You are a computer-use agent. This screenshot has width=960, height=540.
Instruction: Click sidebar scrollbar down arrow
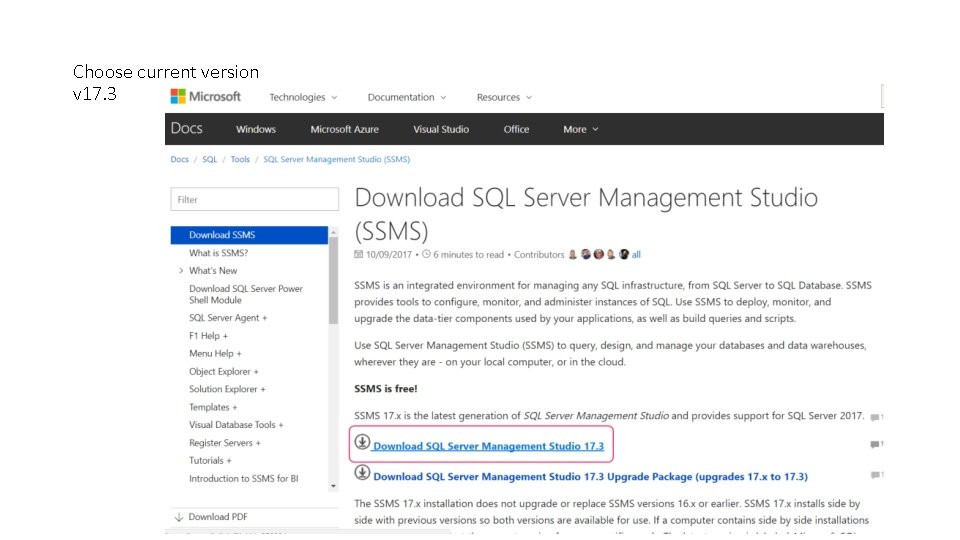[x=333, y=487]
